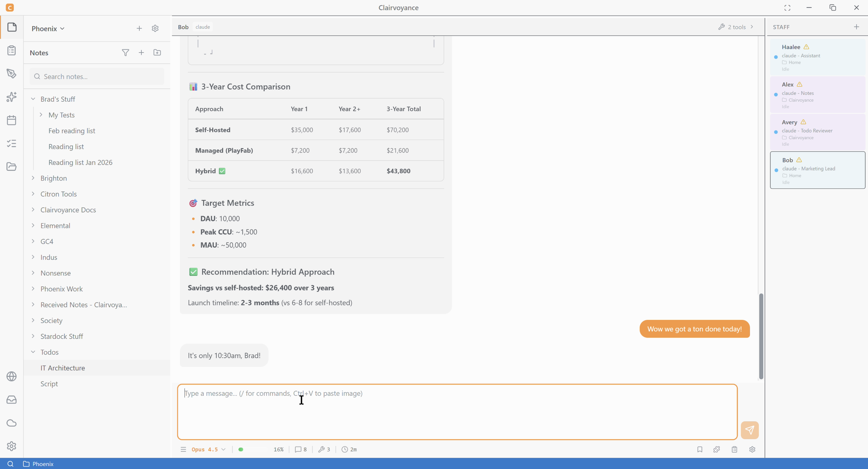Click the globe icon in left sidebar

(x=12, y=376)
